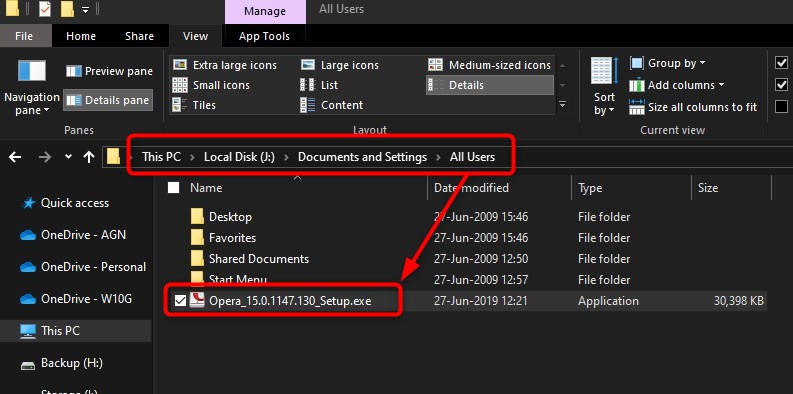Image resolution: width=793 pixels, height=394 pixels.
Task: Select the Opera_15.0.1147.130_Setup.exe file icon
Action: (x=197, y=300)
